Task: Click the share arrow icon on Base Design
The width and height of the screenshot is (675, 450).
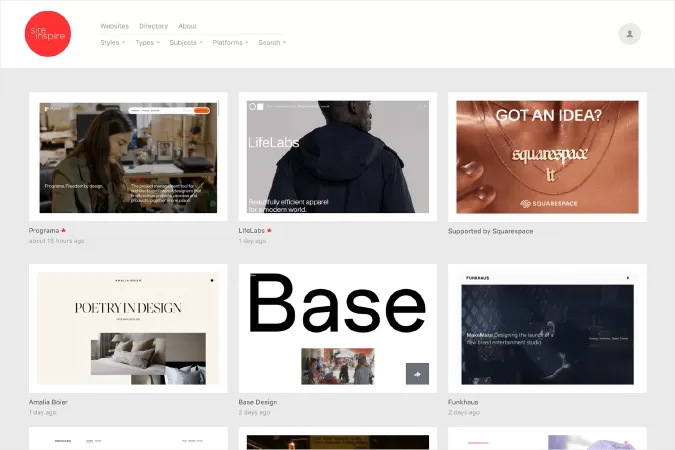Action: (x=417, y=374)
